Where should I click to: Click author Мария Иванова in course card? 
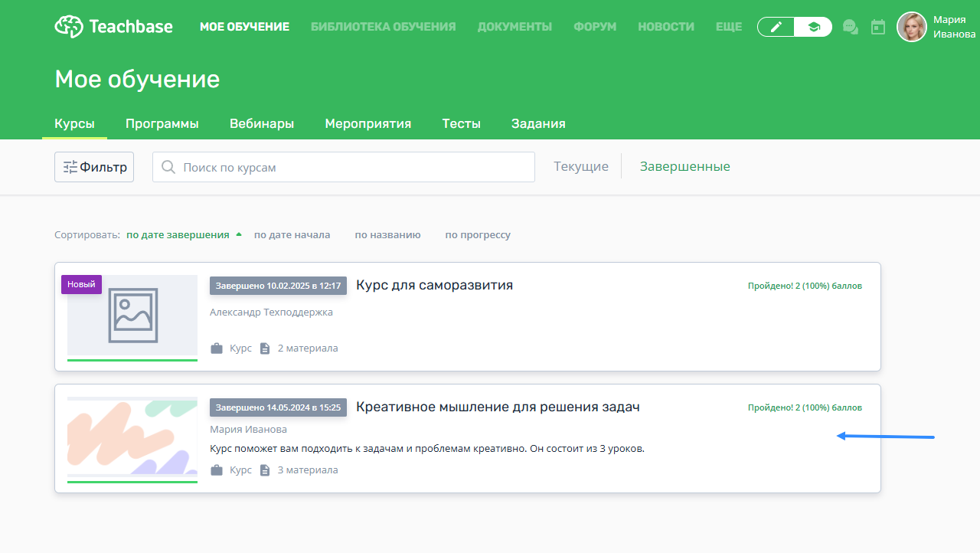(x=248, y=429)
